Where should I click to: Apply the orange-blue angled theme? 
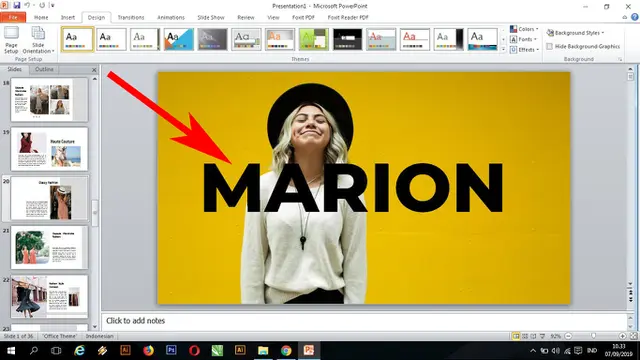(x=179, y=39)
